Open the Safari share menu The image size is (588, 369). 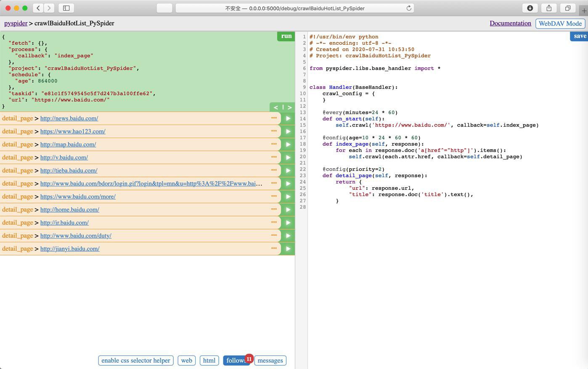pyautogui.click(x=549, y=8)
